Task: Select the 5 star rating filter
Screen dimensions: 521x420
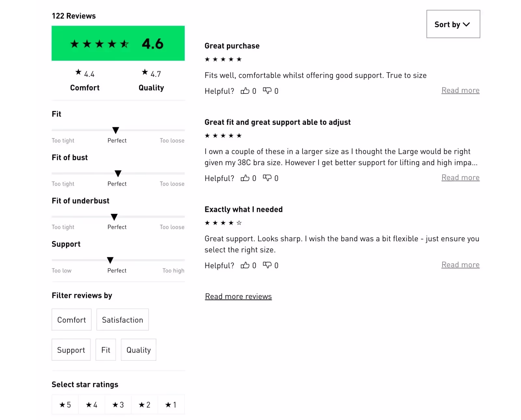Action: coord(65,405)
